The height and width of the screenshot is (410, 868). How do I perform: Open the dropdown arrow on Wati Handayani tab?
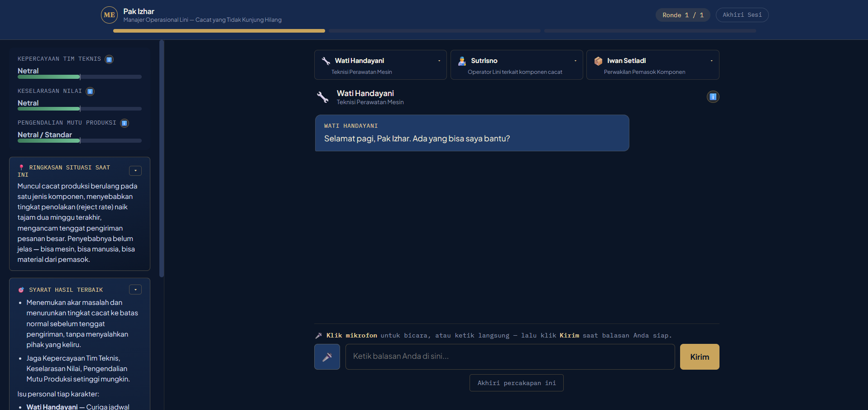439,61
